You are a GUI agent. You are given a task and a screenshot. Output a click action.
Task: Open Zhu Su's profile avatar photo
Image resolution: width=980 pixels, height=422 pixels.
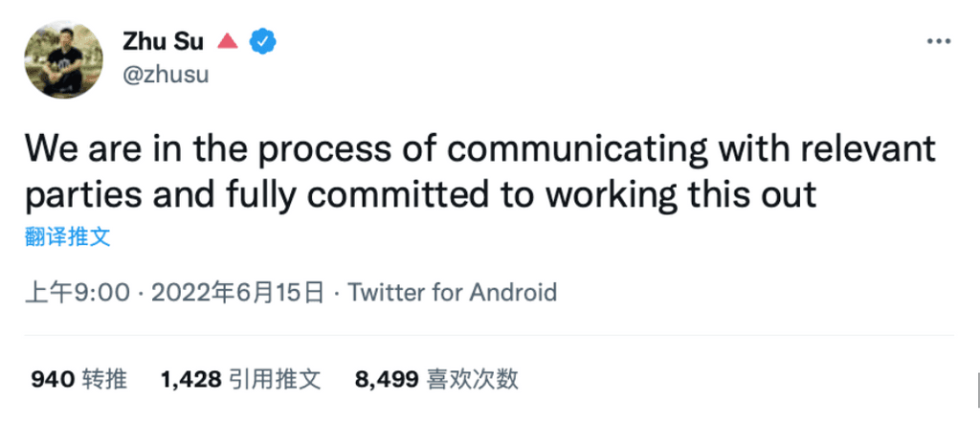[x=64, y=58]
